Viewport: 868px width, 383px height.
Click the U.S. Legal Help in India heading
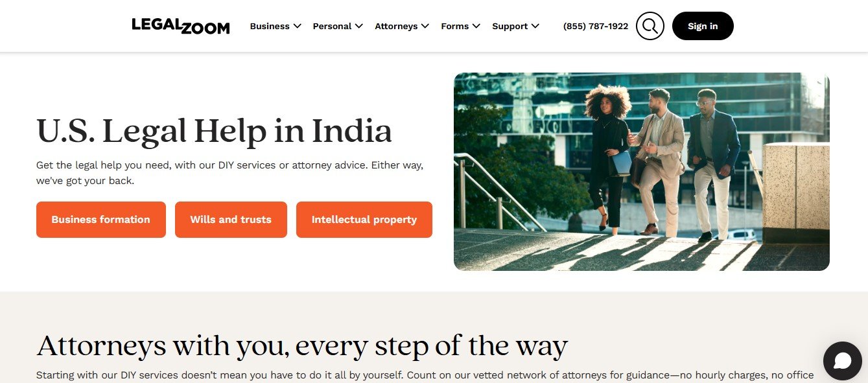tap(215, 130)
